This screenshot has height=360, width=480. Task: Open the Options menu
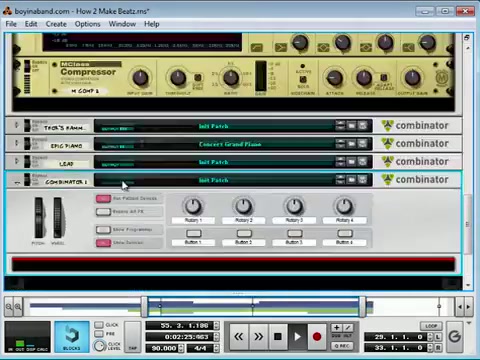coord(87,24)
